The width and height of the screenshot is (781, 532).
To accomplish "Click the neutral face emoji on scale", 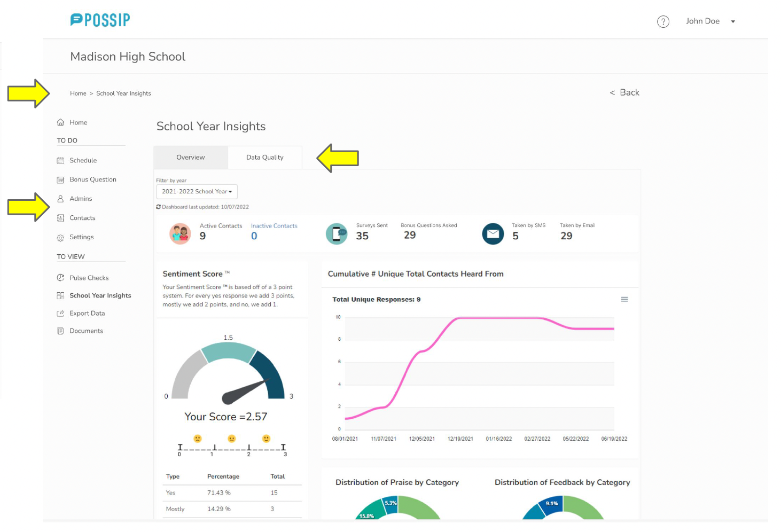I will [232, 439].
